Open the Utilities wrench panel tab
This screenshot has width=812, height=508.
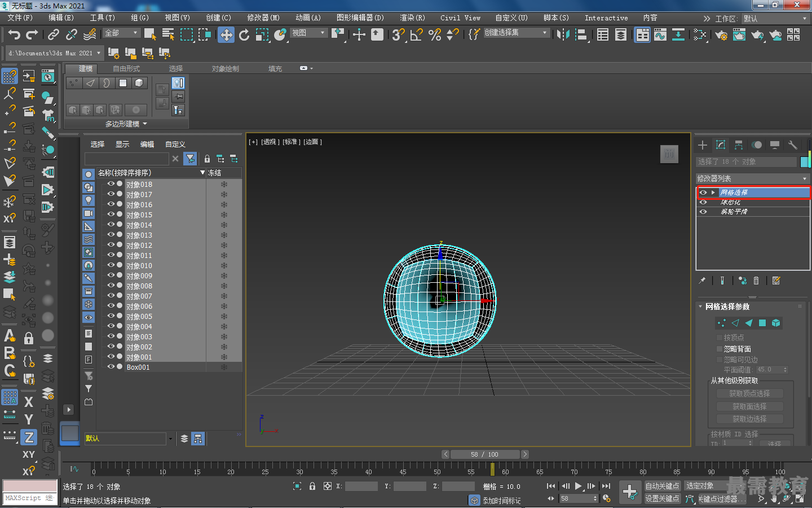click(793, 145)
